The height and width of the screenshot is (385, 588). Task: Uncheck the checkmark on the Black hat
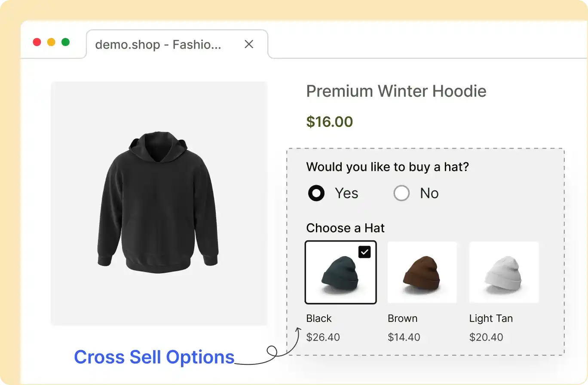364,252
